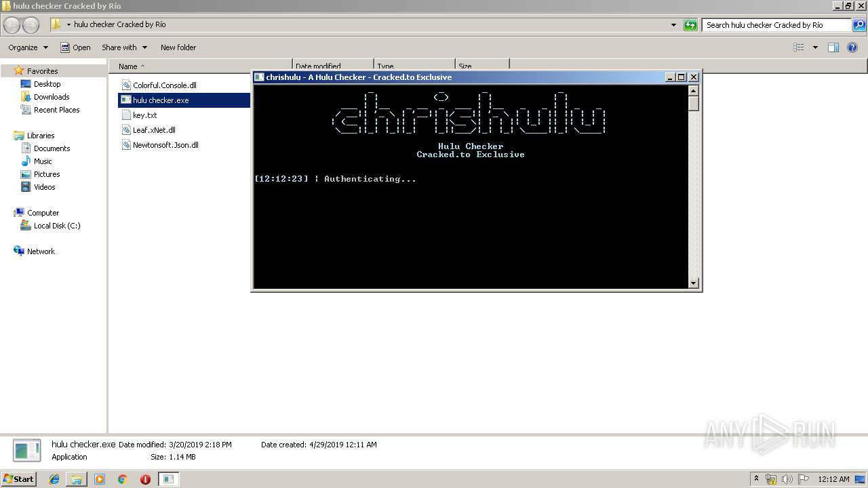This screenshot has width=868, height=488.
Task: Open Favorites in navigation pane
Action: pos(42,71)
